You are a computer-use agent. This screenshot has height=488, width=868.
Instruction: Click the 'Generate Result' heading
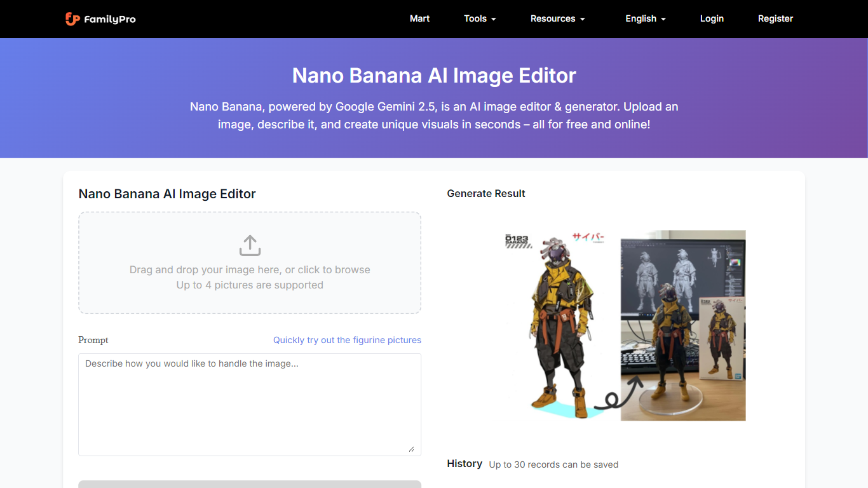486,194
